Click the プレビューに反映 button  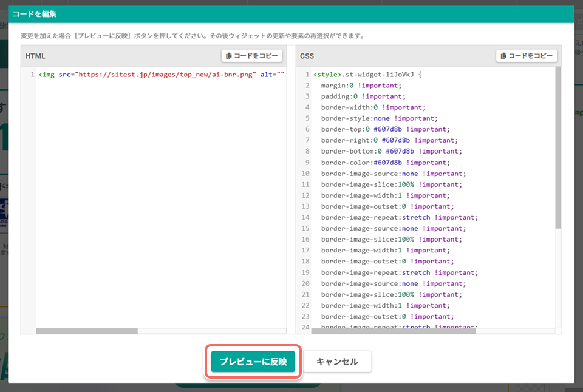[253, 362]
